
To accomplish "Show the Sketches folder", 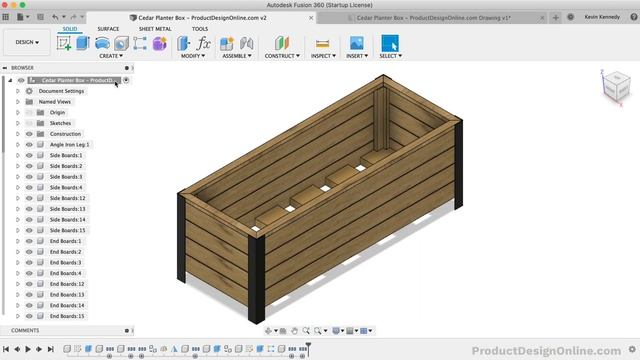I will coord(29,123).
